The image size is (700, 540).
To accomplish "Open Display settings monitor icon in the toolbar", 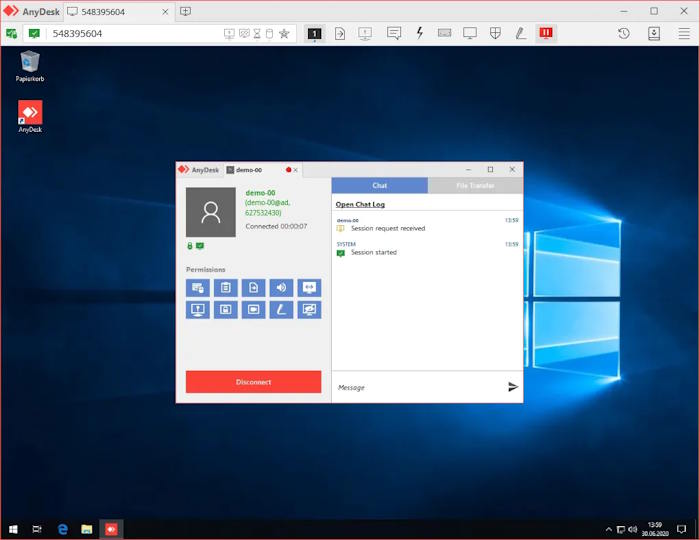I will point(470,33).
